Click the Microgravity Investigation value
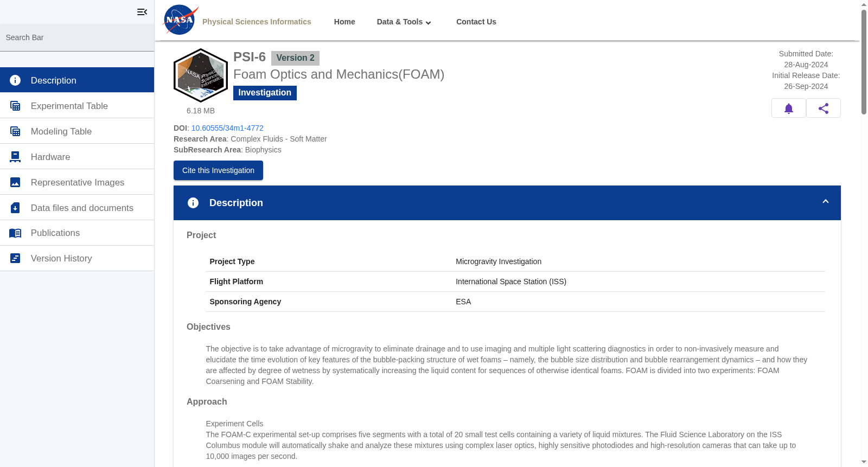 499,261
